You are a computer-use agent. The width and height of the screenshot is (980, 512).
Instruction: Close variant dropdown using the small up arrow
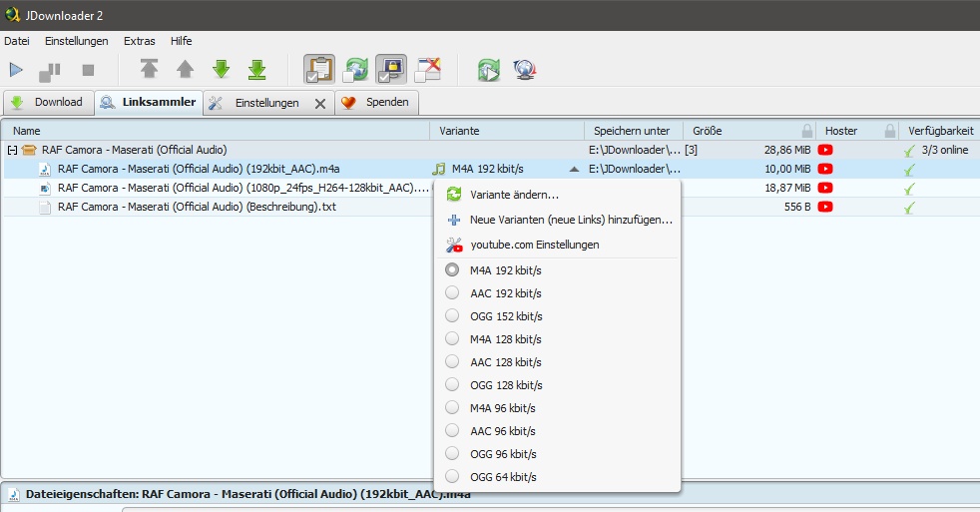pos(574,169)
